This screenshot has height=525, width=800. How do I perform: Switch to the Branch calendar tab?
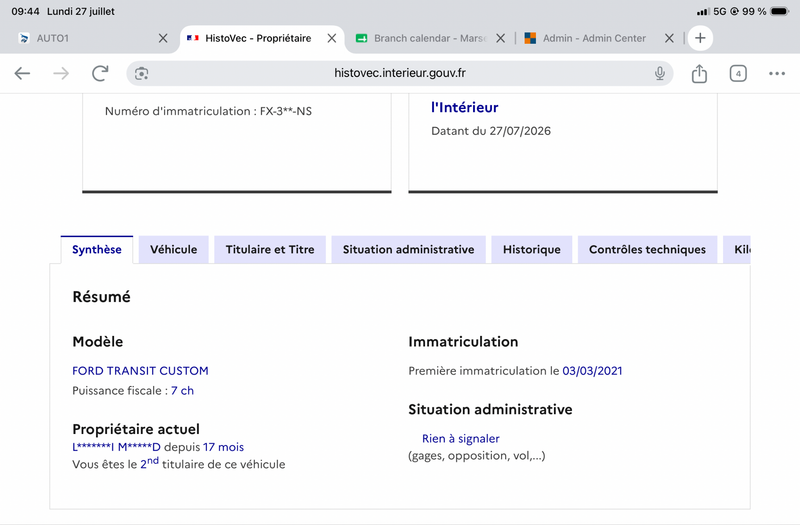point(430,38)
